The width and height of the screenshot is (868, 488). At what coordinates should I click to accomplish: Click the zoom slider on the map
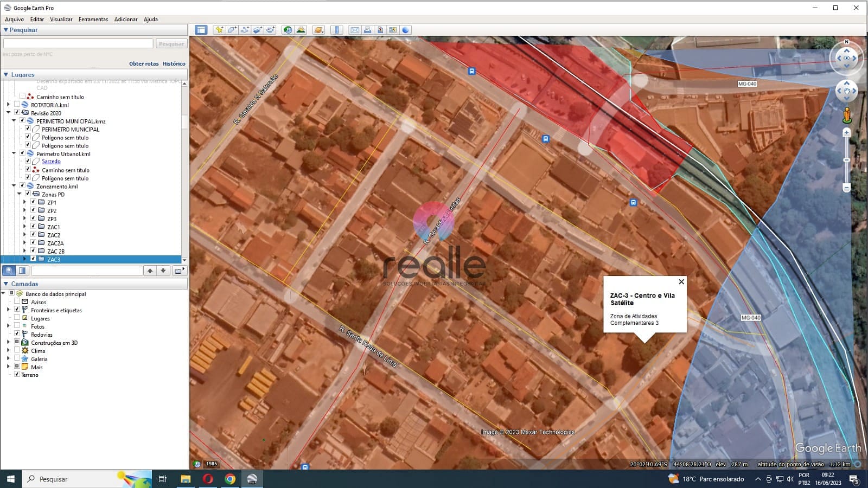(x=846, y=160)
